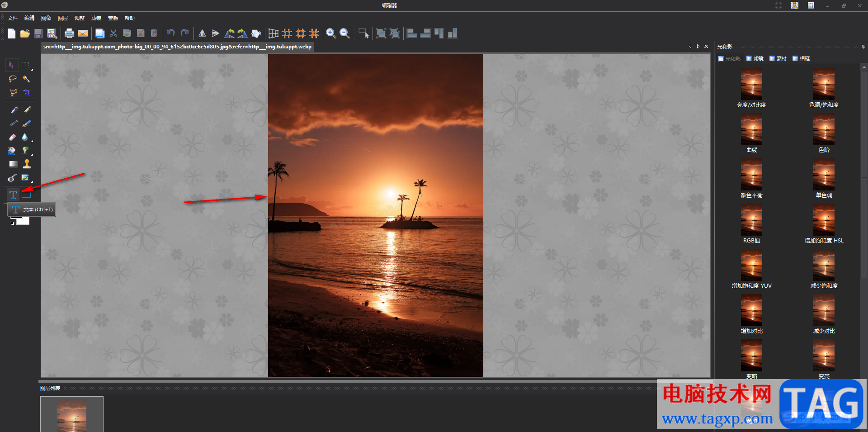Select the blur droplet tool
Viewport: 868px width, 432px height.
click(25, 137)
